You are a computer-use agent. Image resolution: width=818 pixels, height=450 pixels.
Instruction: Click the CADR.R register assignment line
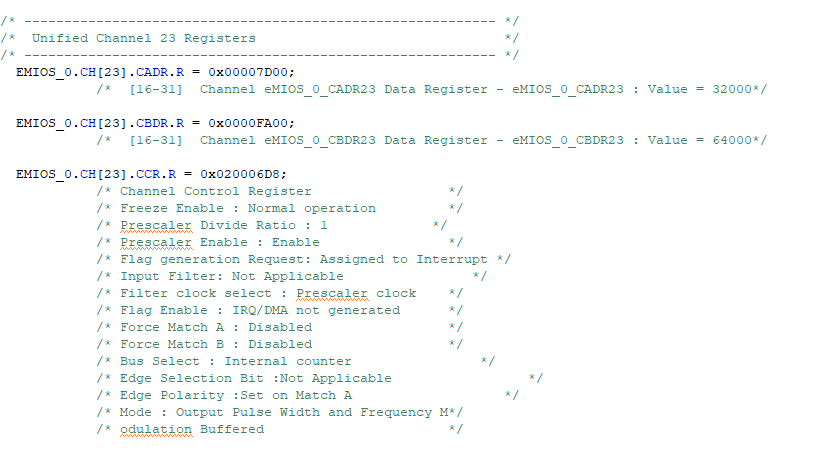155,72
